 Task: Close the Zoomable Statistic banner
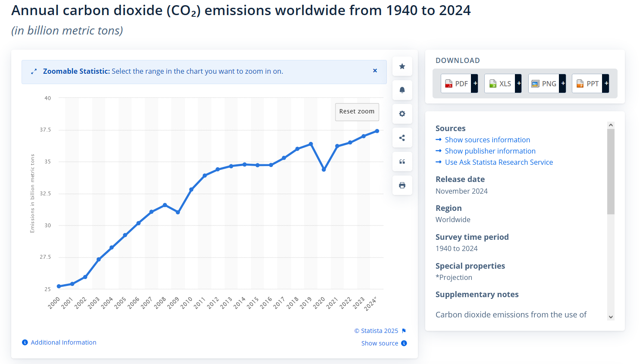375,71
